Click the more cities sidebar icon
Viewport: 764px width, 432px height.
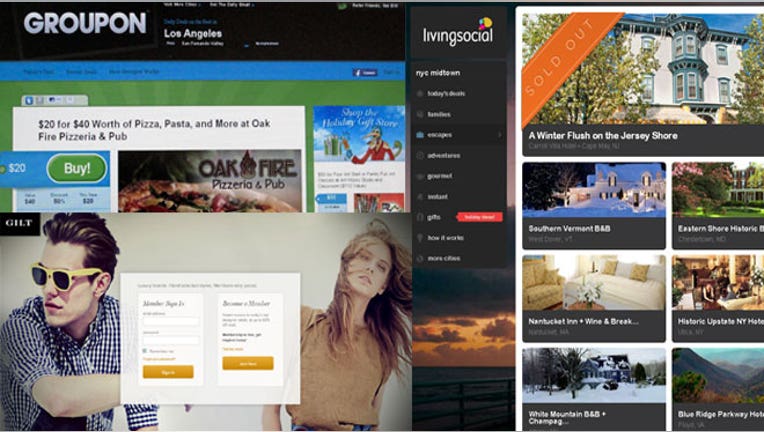coord(420,259)
